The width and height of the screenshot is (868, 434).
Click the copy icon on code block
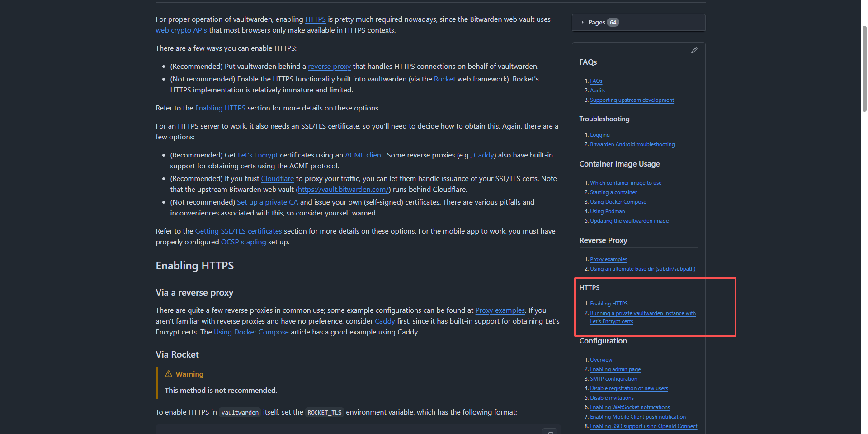550,431
